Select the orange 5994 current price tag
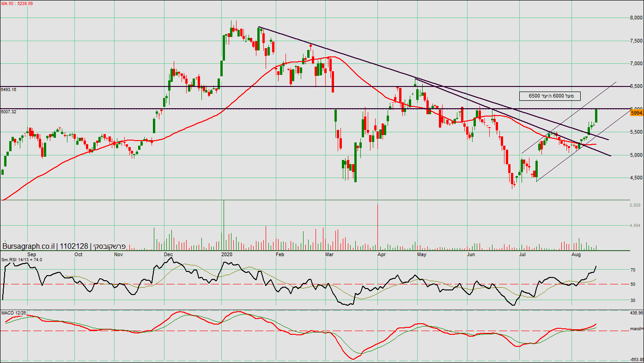This screenshot has width=644, height=363. coord(636,113)
